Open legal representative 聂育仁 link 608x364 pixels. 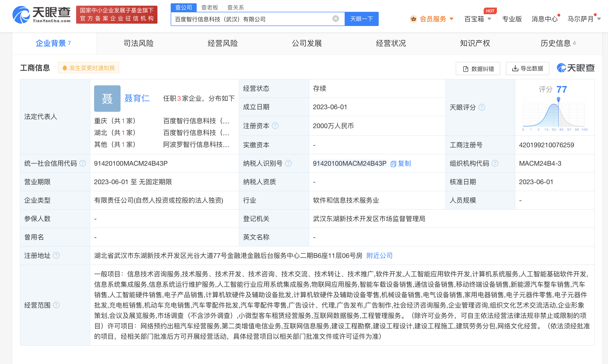(137, 98)
